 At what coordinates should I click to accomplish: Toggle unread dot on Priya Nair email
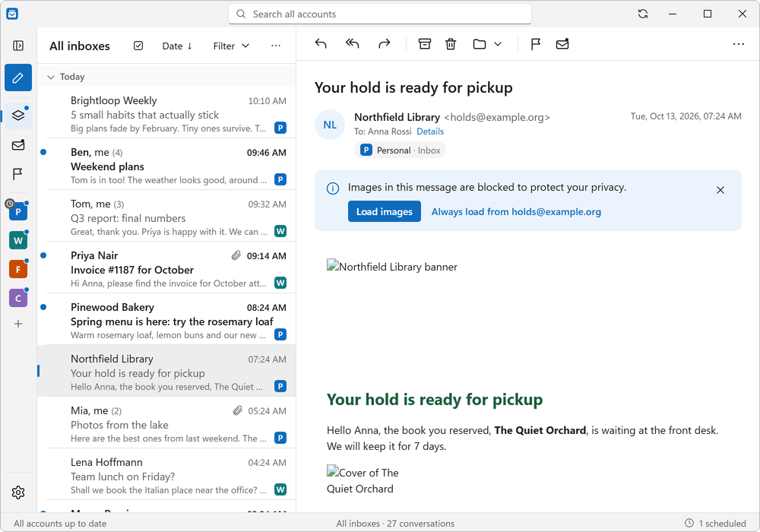tap(43, 255)
